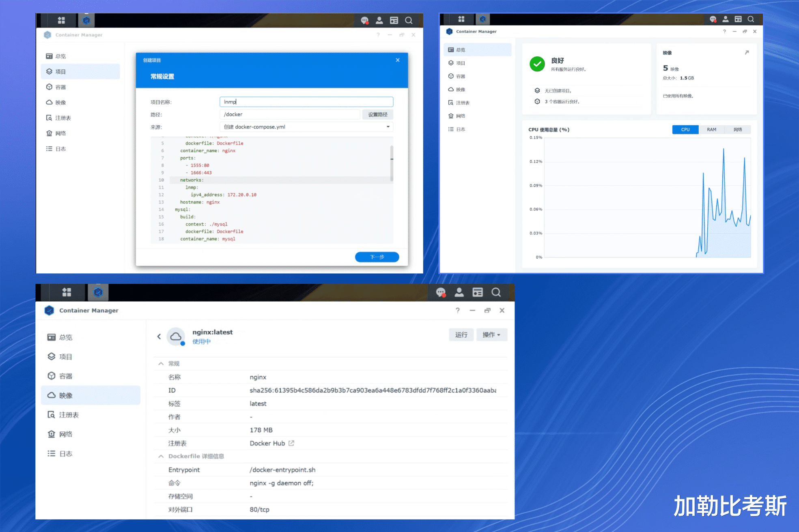The height and width of the screenshot is (532, 799).
Task: Click 良好 green status checkmark
Action: coord(537,64)
